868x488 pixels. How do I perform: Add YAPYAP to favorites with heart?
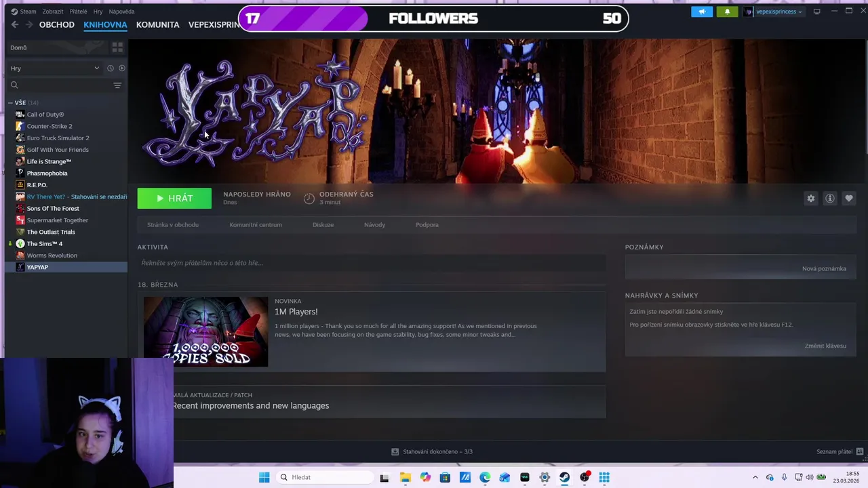coord(848,199)
